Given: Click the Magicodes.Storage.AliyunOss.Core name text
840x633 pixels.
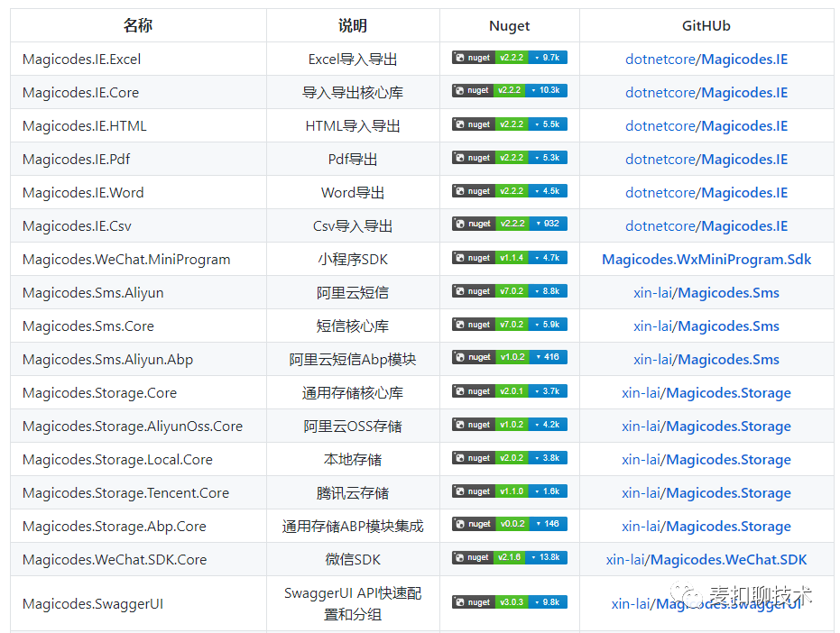Looking at the screenshot, I should point(133,427).
